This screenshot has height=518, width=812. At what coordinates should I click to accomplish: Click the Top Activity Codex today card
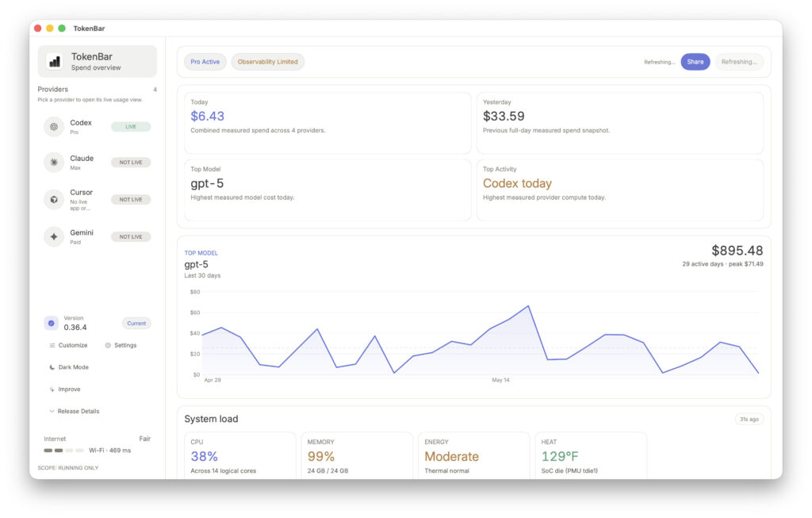620,190
